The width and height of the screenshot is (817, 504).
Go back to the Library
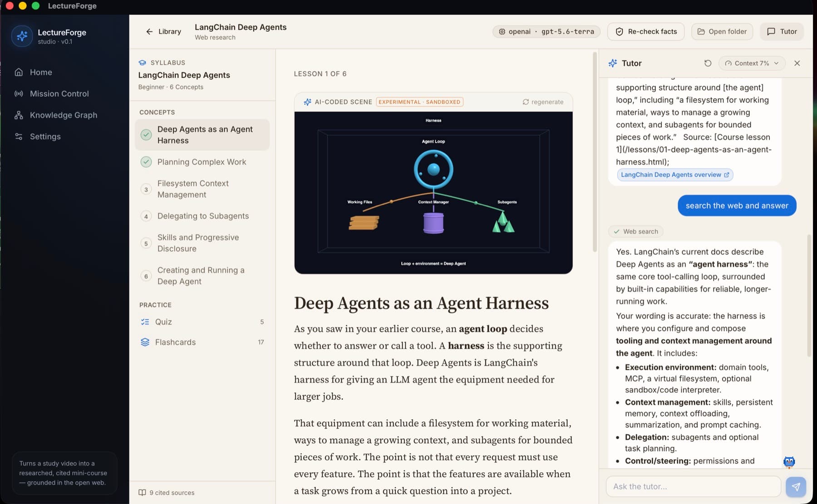pyautogui.click(x=163, y=31)
